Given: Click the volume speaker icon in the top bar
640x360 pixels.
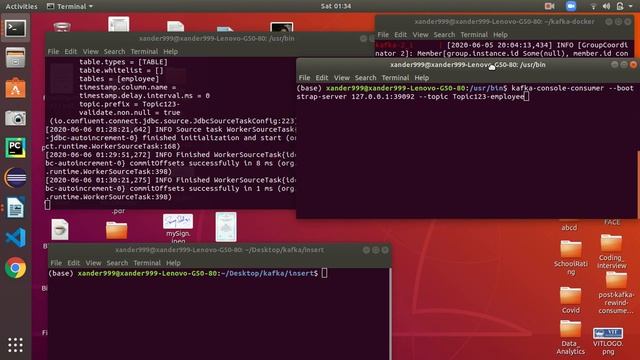Looking at the screenshot, I should click(607, 6).
